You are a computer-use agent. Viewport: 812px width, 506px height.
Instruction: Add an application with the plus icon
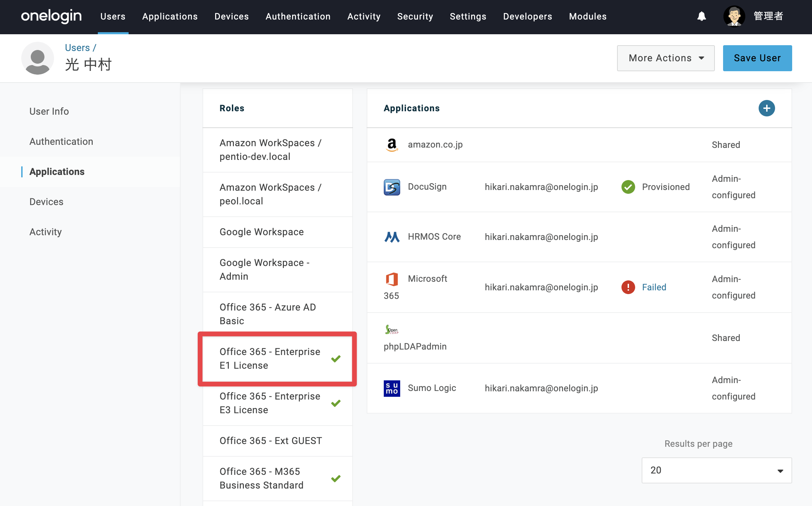[x=767, y=108]
